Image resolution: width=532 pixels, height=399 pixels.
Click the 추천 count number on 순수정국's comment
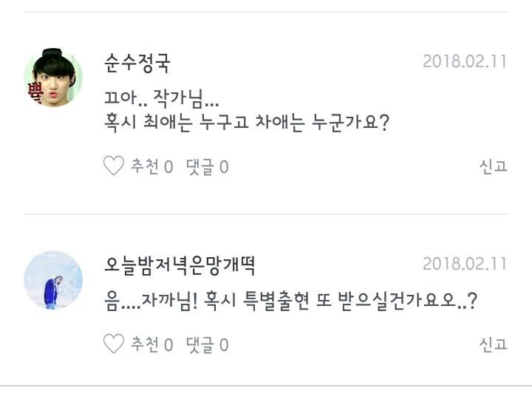click(168, 167)
